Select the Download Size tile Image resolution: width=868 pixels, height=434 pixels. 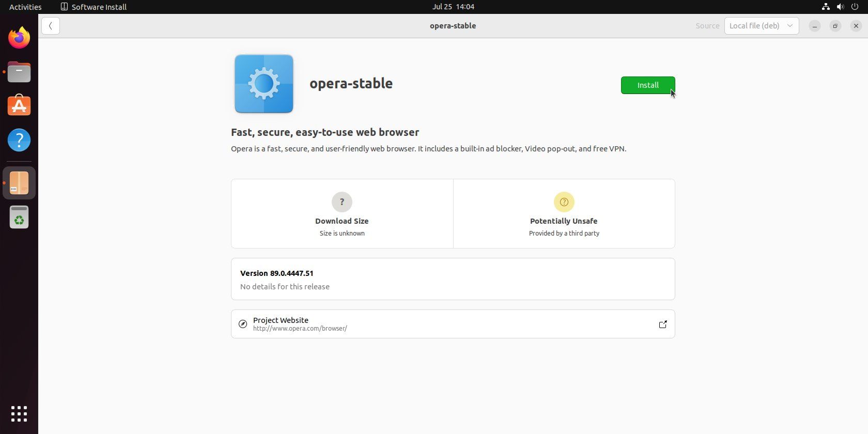point(342,214)
